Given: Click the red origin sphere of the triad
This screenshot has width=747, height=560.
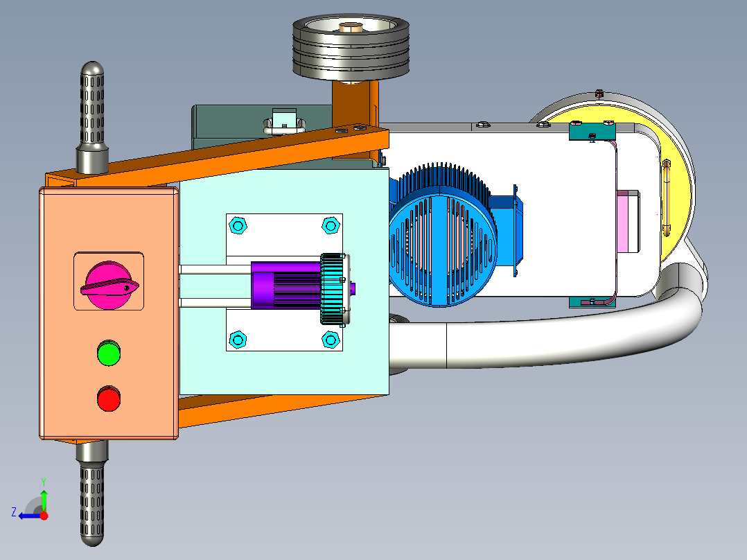Looking at the screenshot, I should [x=44, y=516].
